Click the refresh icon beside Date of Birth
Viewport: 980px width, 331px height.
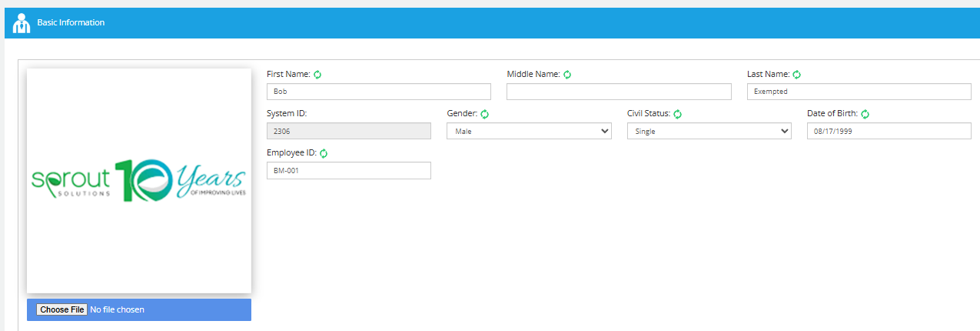click(865, 114)
